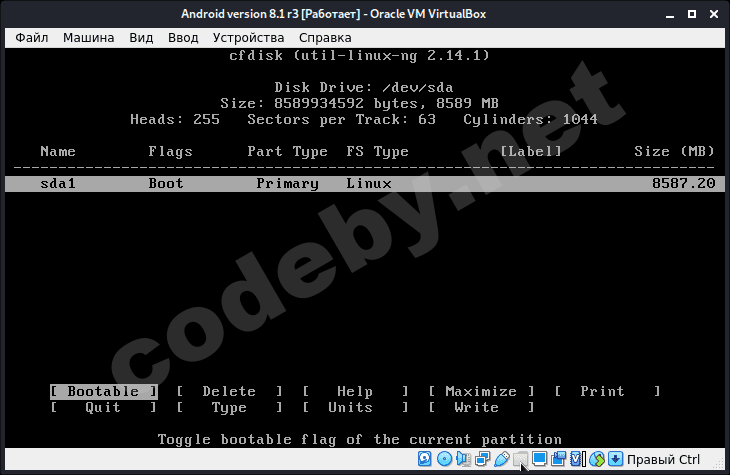
Task: Click the greyed shared folders status icon
Action: (x=520, y=459)
